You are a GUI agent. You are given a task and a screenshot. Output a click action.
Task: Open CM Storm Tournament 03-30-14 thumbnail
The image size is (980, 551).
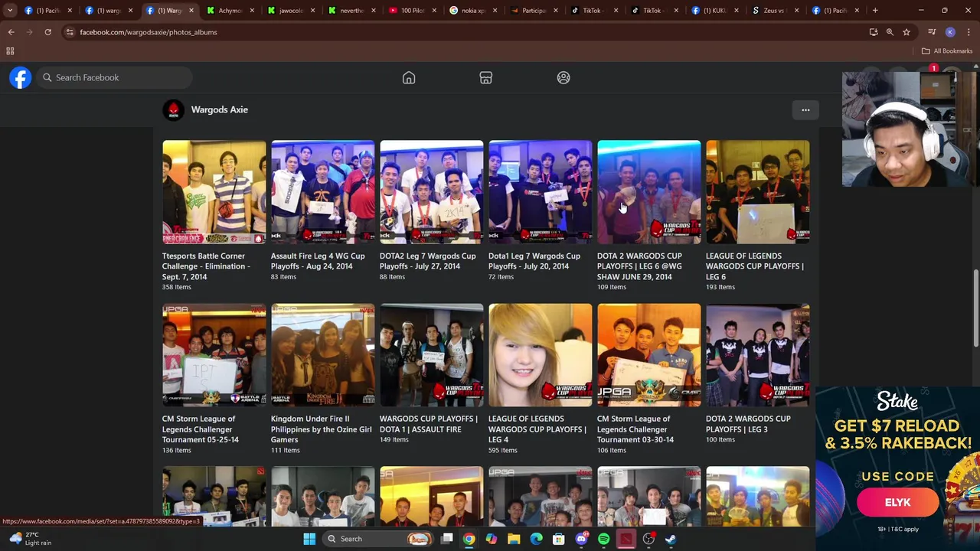point(648,355)
